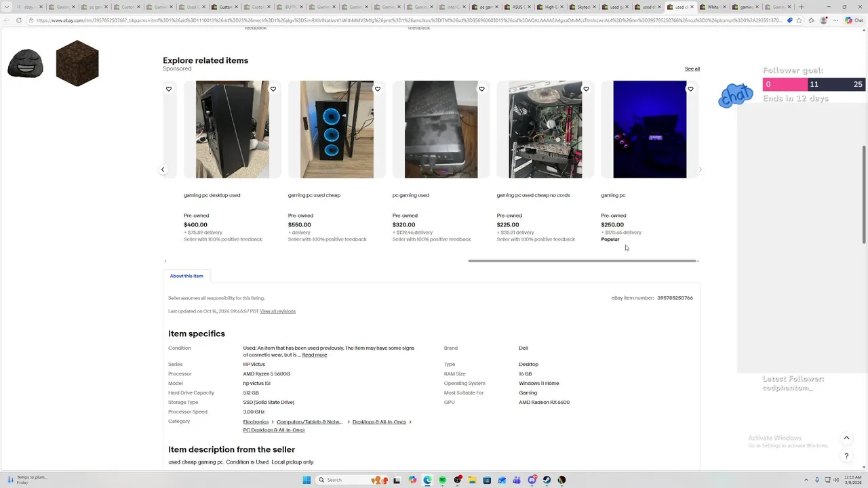Viewport: 868px width, 488px height.
Task: Click the $400.00 price
Action: (195, 225)
